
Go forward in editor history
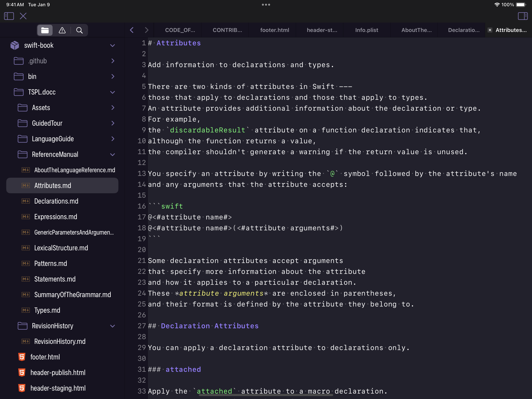[146, 30]
